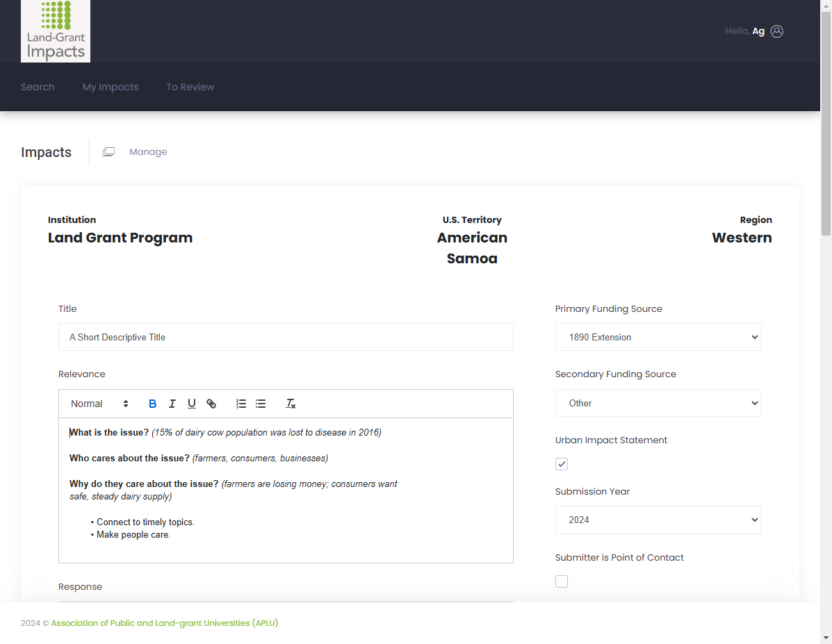The image size is (832, 644).
Task: Click inside the Relevance text editor
Action: (x=286, y=490)
